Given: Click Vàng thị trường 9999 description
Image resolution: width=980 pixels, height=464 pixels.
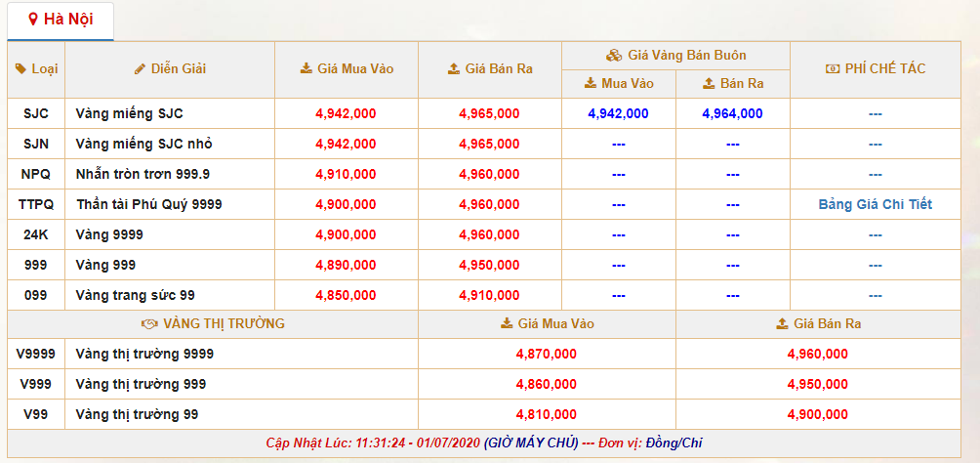Looking at the screenshot, I should tap(144, 354).
